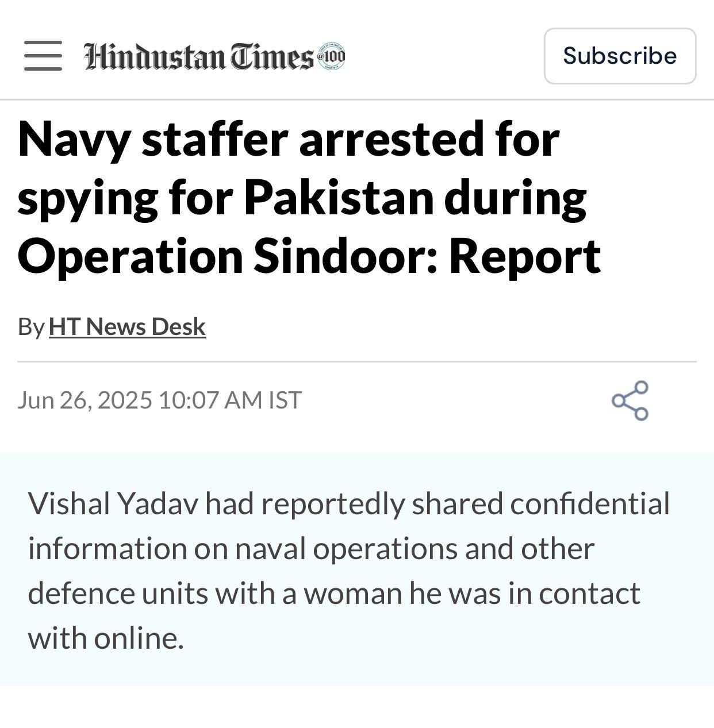Click the @100 anniversary badge

331,56
